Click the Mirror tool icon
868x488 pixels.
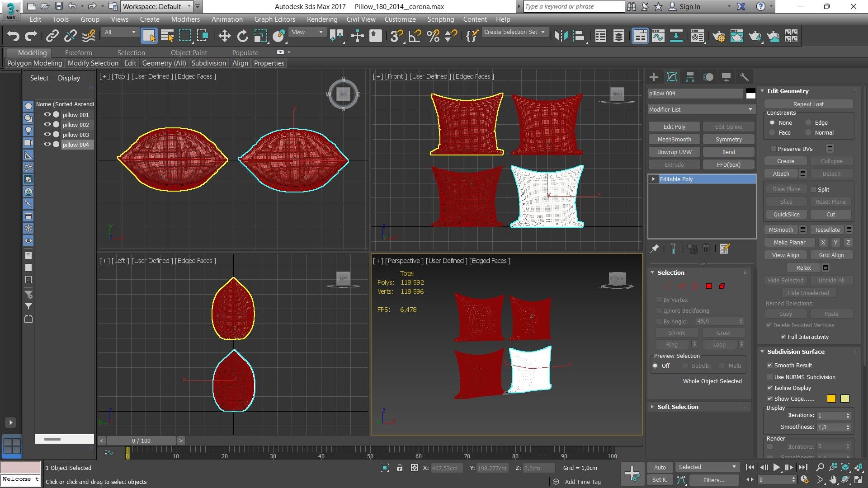561,36
